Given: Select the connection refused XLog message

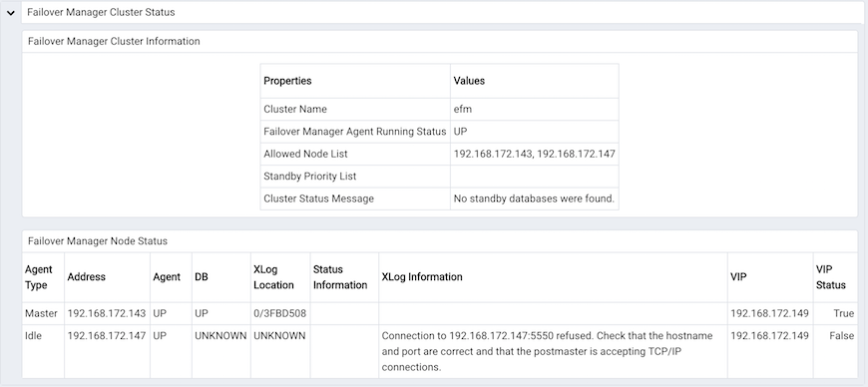Looking at the screenshot, I should click(x=547, y=351).
